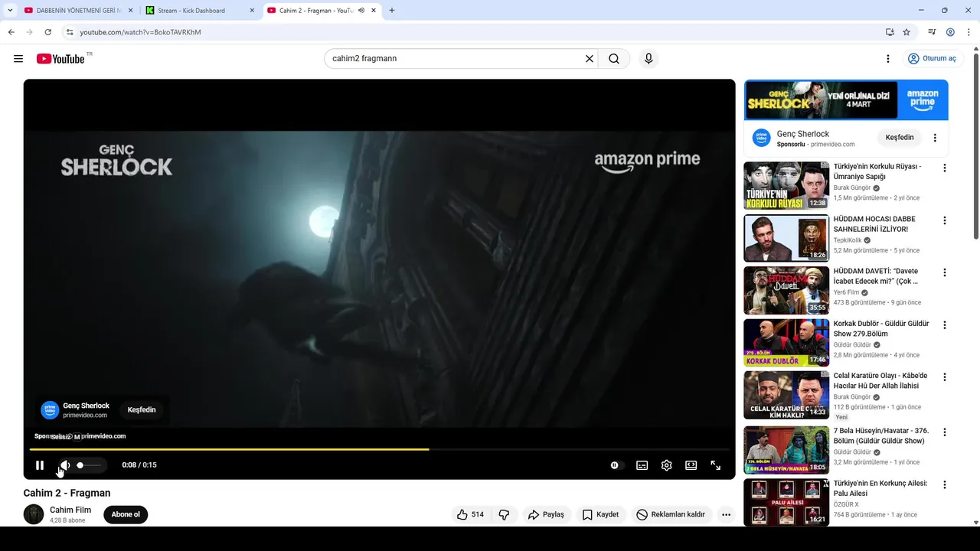Run the search with the magnifier button

tap(614, 59)
